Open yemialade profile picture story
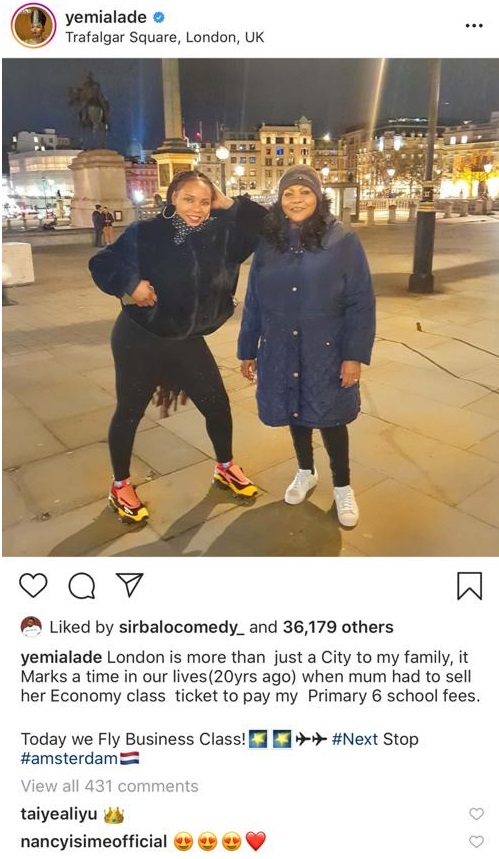The height and width of the screenshot is (859, 499). pos(34,26)
